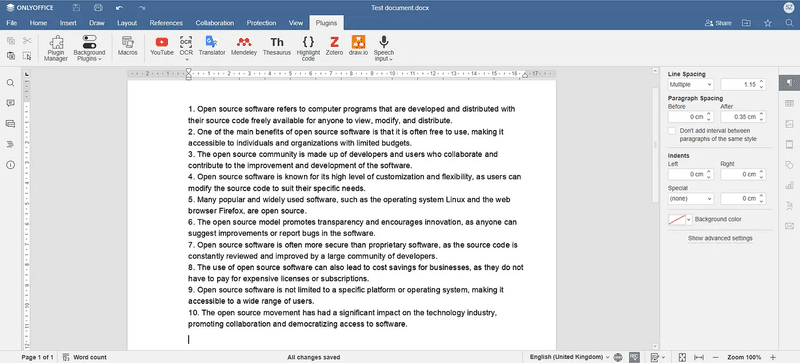Open Mail merge settings in right sidebar
Image resolution: width=800 pixels, height=363 pixels.
789,226
